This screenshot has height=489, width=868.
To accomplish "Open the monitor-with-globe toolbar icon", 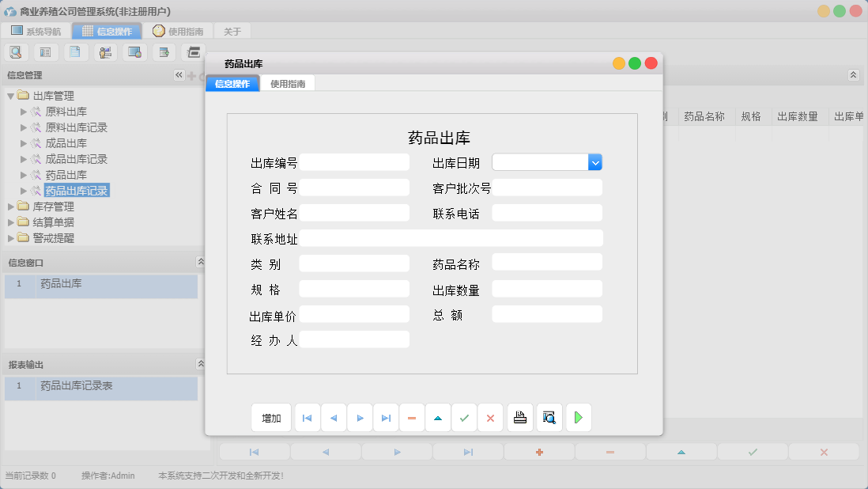I will 134,51.
